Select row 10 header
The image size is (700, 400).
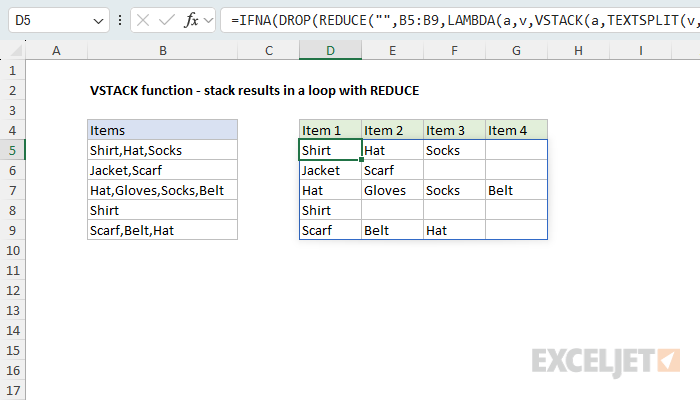click(x=12, y=250)
